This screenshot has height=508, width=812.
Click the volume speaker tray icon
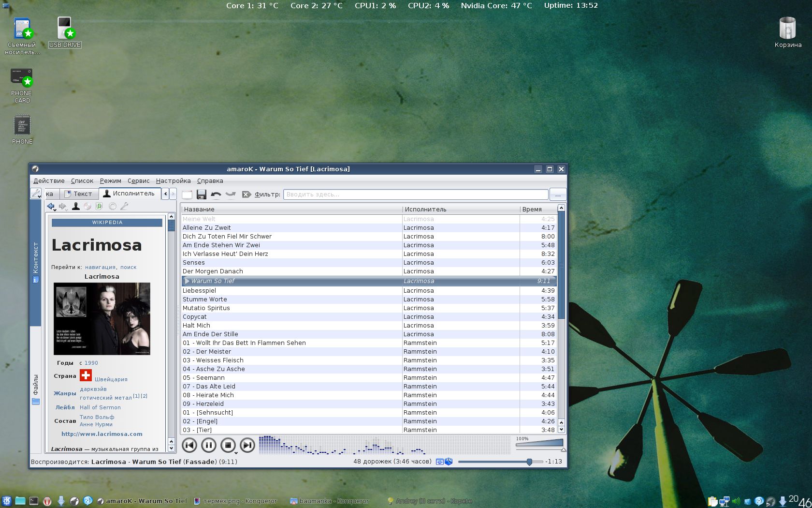[x=736, y=502]
